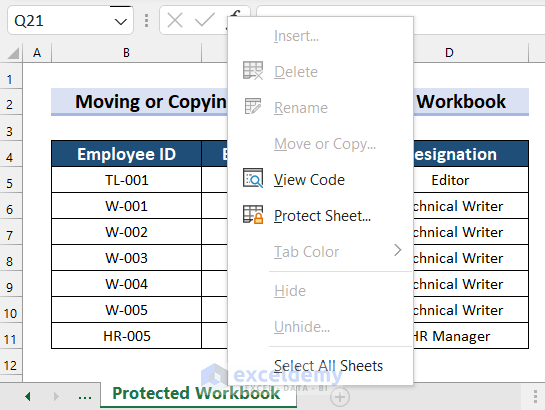Screen dimensions: 545x410
Task: Open the hidden sheets ellipsis
Action: click(85, 396)
